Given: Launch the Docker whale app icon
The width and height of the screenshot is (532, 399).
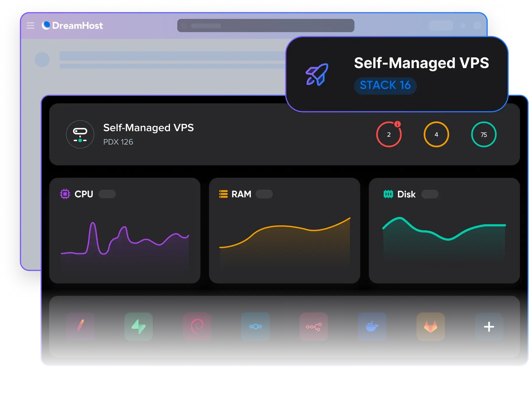Looking at the screenshot, I should 372,326.
